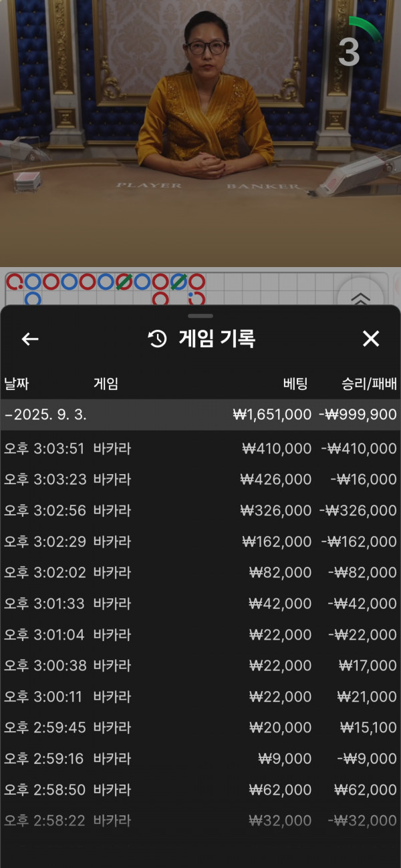Click the ₩21,000 win amount
401x868 pixels.
coord(368,697)
